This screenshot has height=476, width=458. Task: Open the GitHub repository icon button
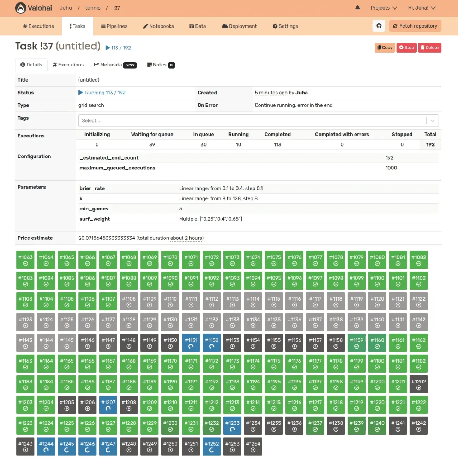tap(379, 26)
